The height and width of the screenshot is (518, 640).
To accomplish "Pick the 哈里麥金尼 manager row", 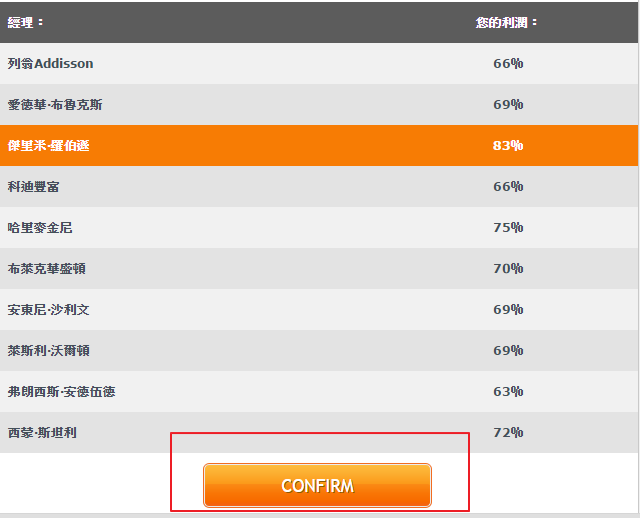I will [x=319, y=227].
